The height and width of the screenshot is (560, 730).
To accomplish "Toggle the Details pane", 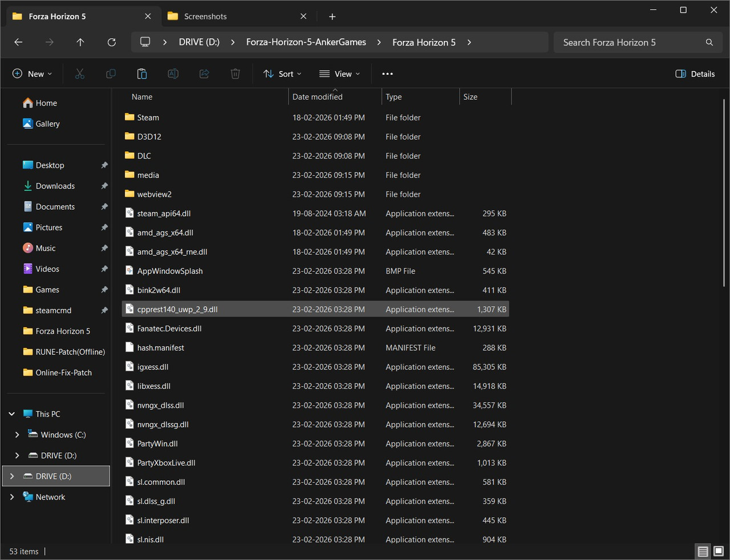I will [x=695, y=74].
